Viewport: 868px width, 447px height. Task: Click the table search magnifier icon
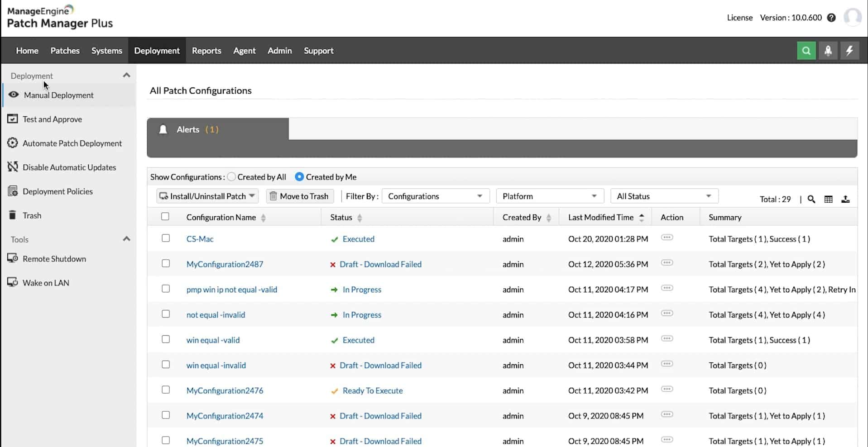point(811,199)
